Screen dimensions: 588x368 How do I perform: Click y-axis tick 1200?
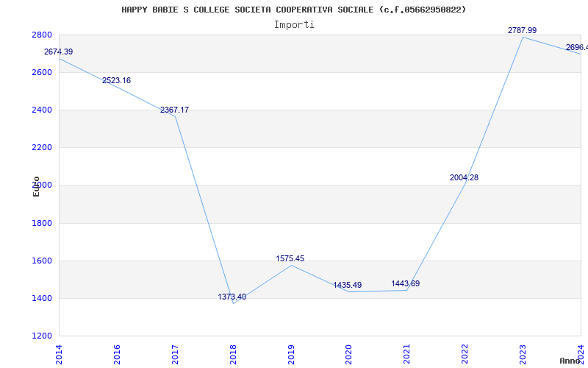tap(43, 336)
